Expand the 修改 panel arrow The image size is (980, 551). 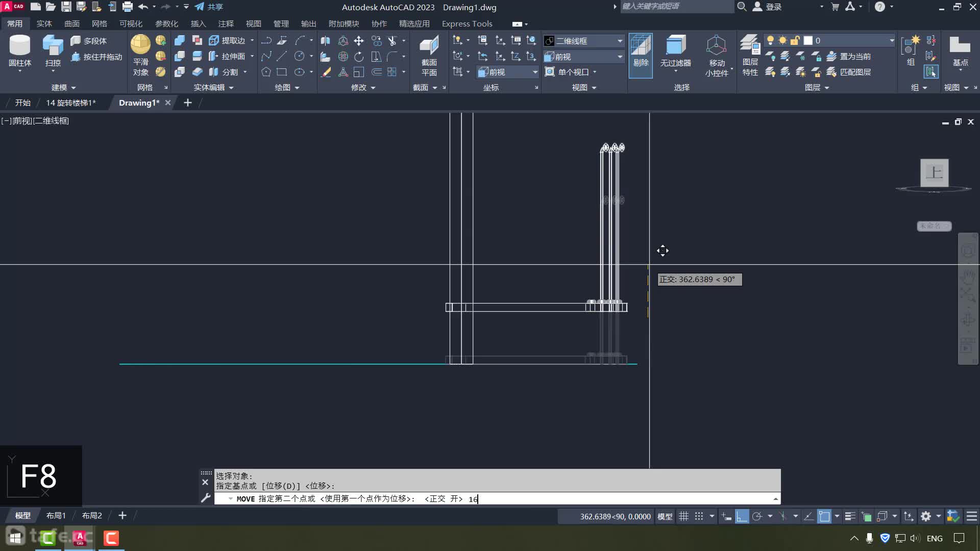point(373,88)
